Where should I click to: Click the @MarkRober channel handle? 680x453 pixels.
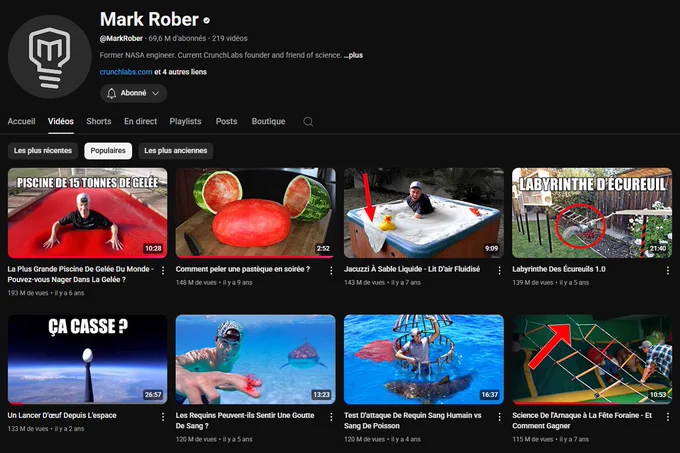point(121,38)
